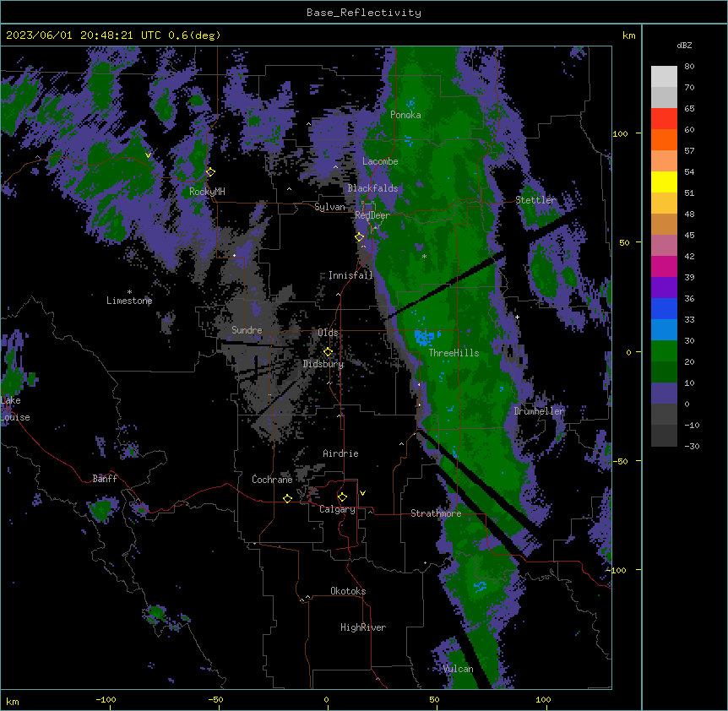Click the Innisfail city label

coord(350,275)
